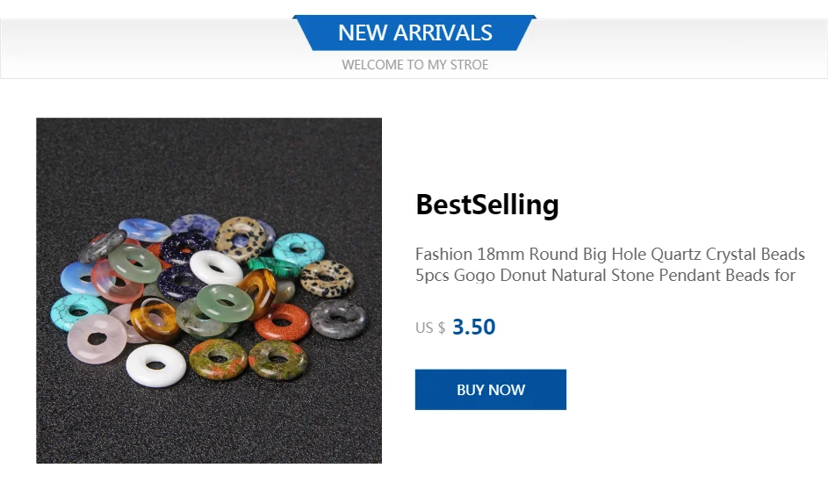This screenshot has height=504, width=828.
Task: Click the turquoise bead next to the rose quartz bead
Action: click(x=79, y=312)
